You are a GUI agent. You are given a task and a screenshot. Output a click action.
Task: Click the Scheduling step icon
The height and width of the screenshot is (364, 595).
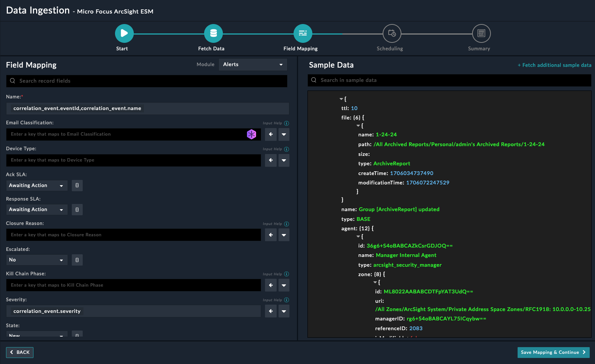[x=392, y=33]
